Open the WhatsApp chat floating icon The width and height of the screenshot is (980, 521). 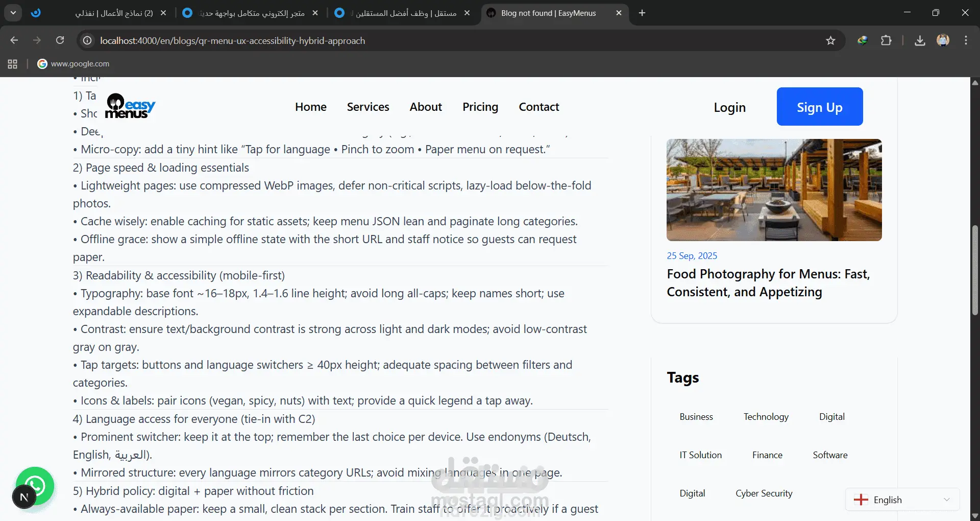tap(35, 485)
